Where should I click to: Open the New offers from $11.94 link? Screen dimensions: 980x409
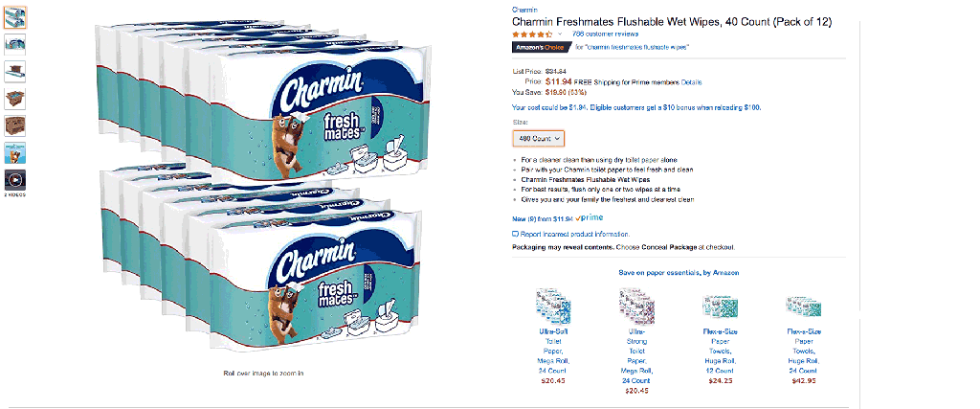click(542, 217)
